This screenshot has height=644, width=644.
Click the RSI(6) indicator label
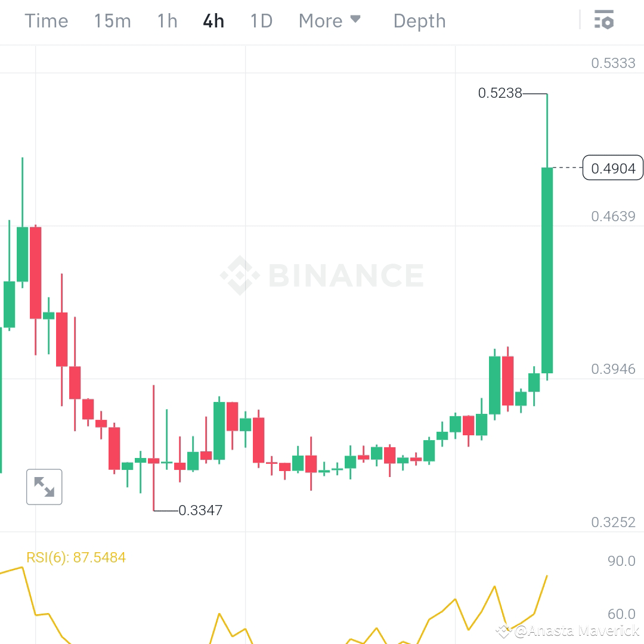[75, 557]
